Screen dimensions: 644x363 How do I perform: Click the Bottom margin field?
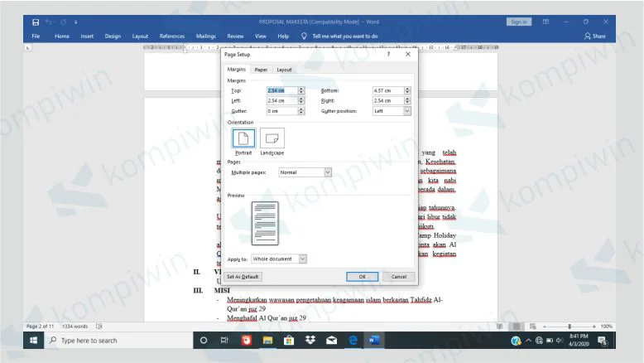click(388, 90)
